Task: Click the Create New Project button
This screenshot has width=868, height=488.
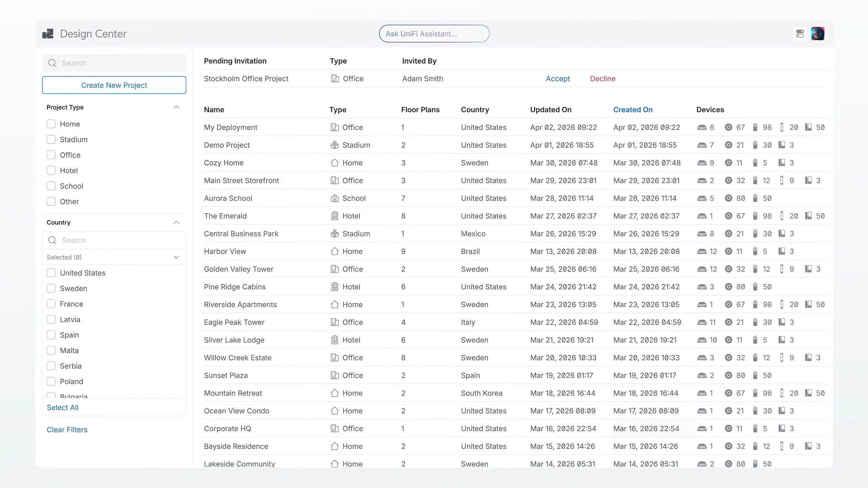Action: [x=114, y=85]
